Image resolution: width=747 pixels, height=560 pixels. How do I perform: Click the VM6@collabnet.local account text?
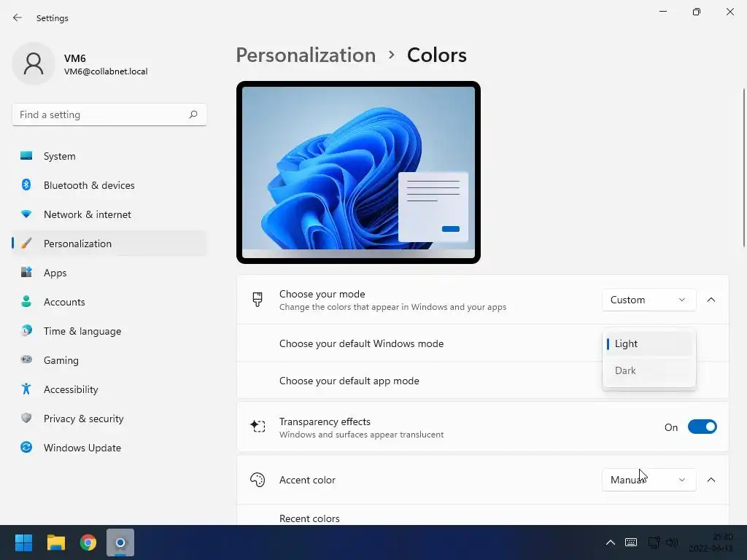coord(106,71)
